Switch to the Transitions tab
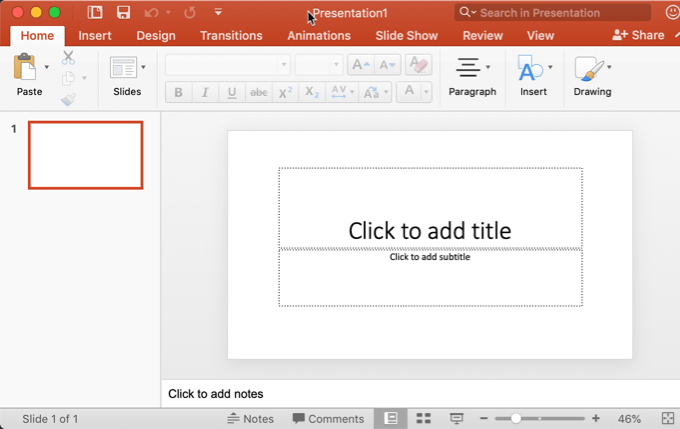 tap(231, 35)
